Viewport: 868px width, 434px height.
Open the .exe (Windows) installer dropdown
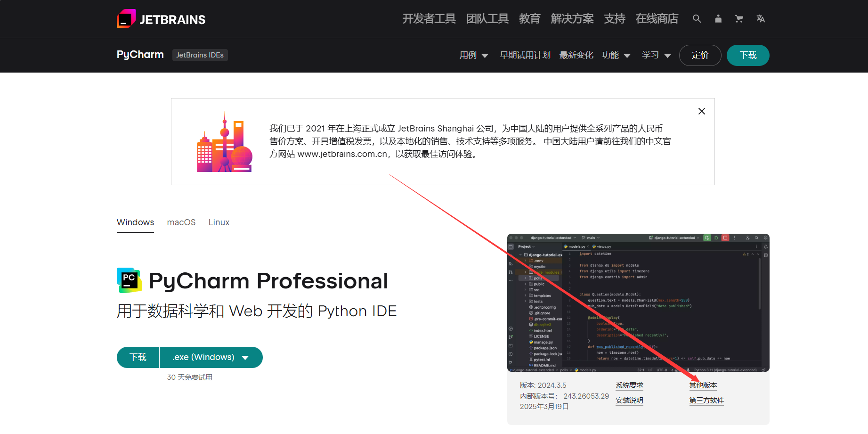pyautogui.click(x=211, y=357)
